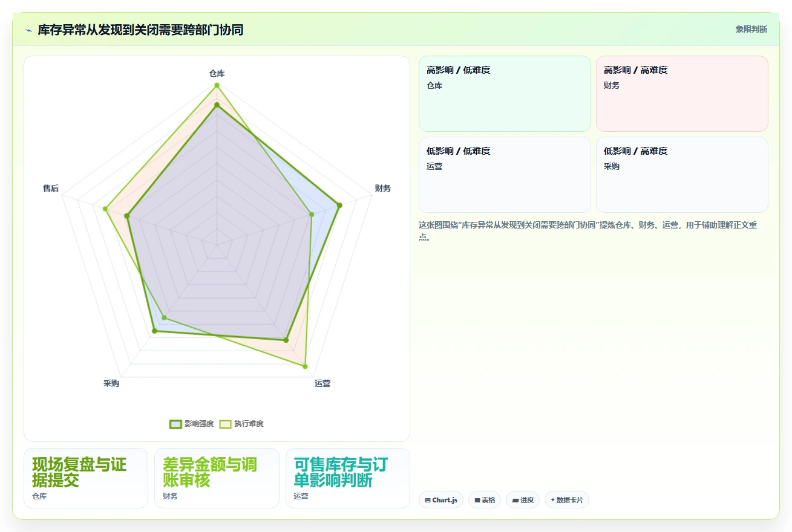
Task: Click the 影响强度 data point on 售后 axis
Action: (127, 216)
